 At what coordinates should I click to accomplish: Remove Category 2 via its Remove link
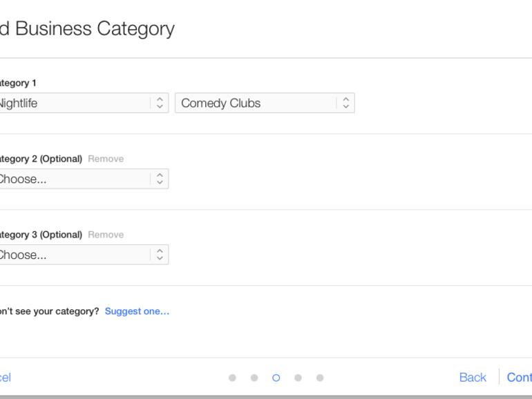(106, 159)
